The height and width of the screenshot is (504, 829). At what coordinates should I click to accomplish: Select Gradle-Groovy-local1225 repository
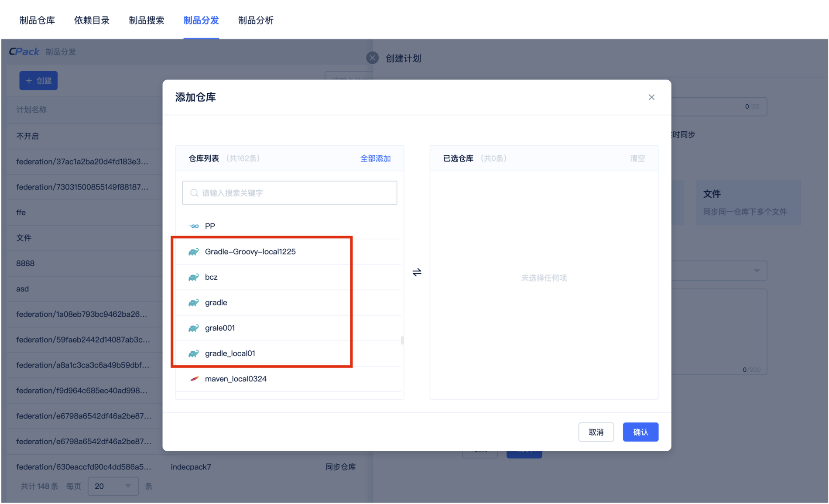[288, 252]
